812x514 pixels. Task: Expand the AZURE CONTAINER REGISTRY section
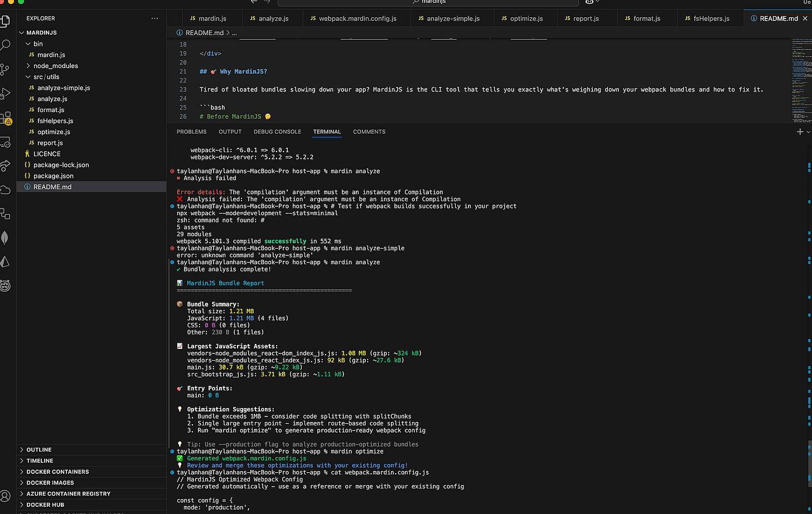click(x=92, y=494)
